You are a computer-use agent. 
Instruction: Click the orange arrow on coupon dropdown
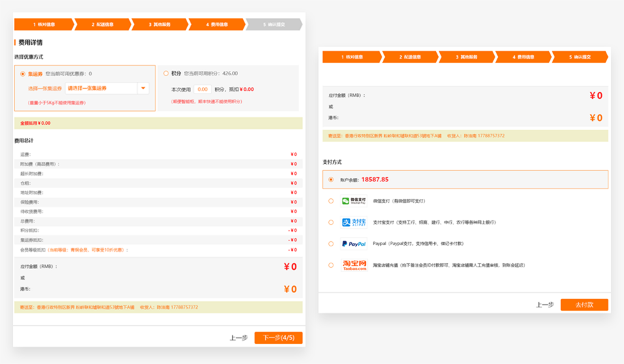tap(143, 88)
